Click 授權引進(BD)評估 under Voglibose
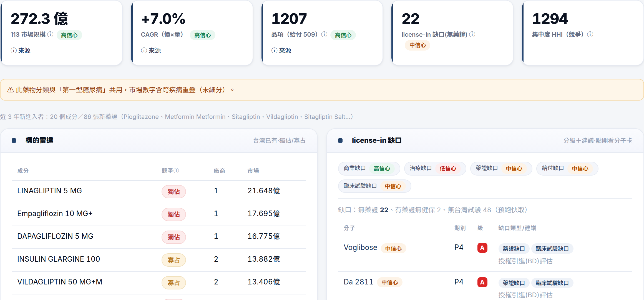Screen dimensions: 644x300 pyautogui.click(x=525, y=261)
